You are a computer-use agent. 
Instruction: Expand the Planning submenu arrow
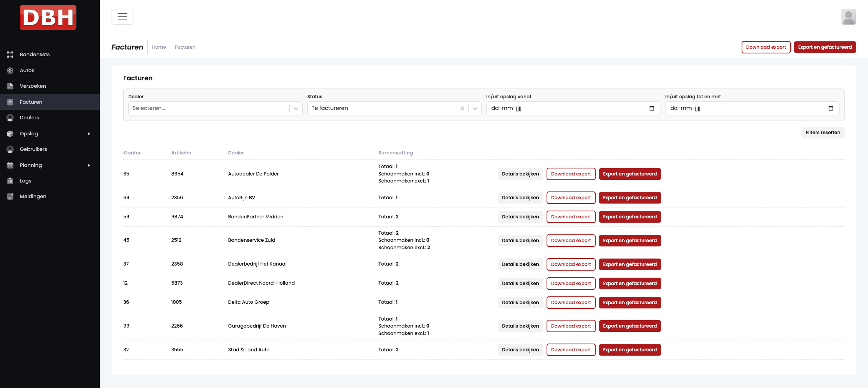(x=89, y=165)
